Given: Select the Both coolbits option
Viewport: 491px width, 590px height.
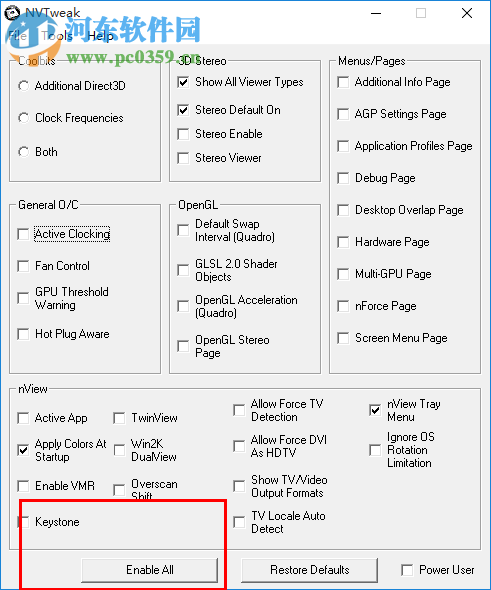Looking at the screenshot, I should (x=23, y=152).
